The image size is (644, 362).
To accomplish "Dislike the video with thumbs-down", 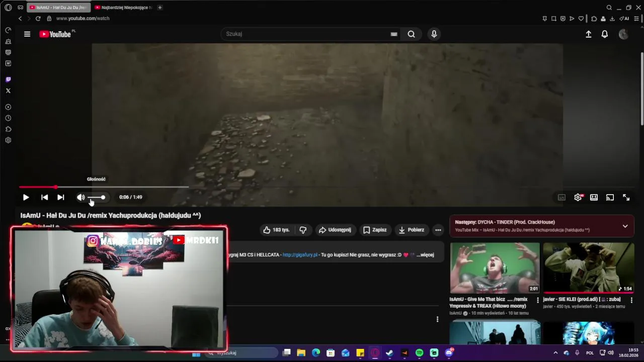I will pyautogui.click(x=303, y=230).
